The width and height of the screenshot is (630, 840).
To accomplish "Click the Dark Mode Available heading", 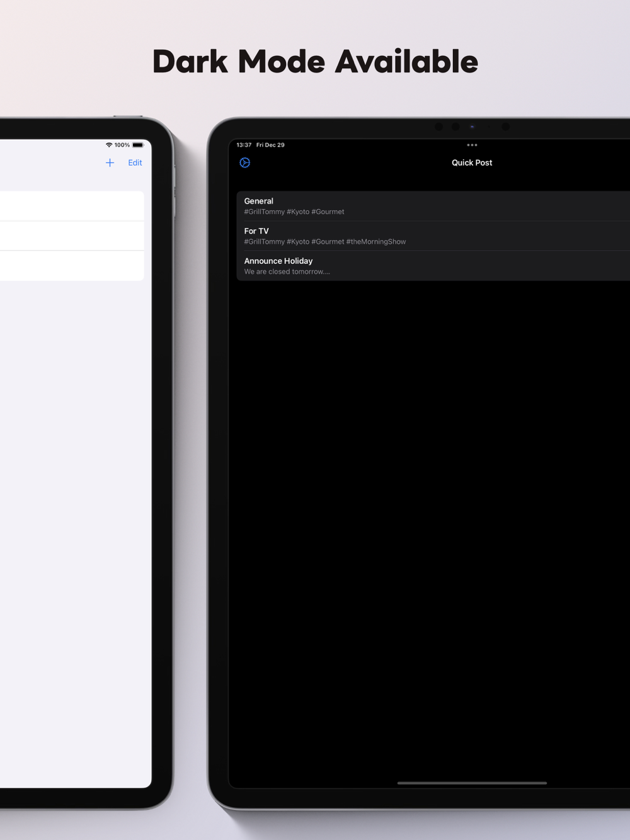I will pyautogui.click(x=315, y=62).
